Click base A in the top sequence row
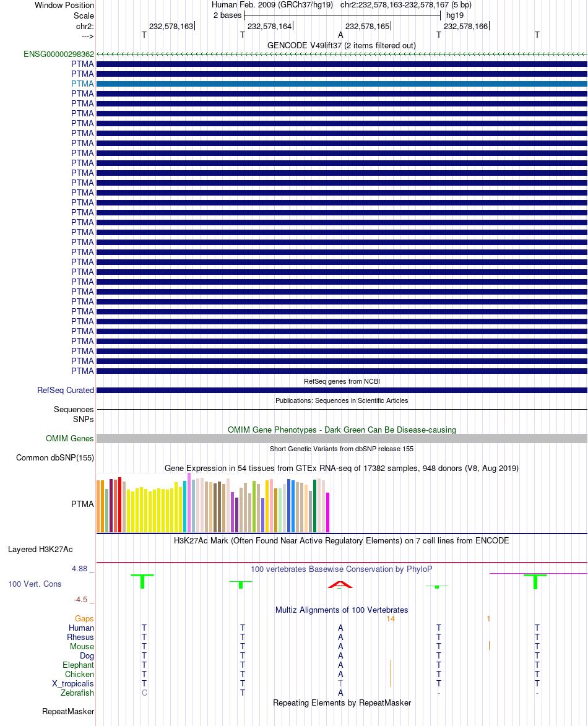The height and width of the screenshot is (726, 588). click(341, 35)
